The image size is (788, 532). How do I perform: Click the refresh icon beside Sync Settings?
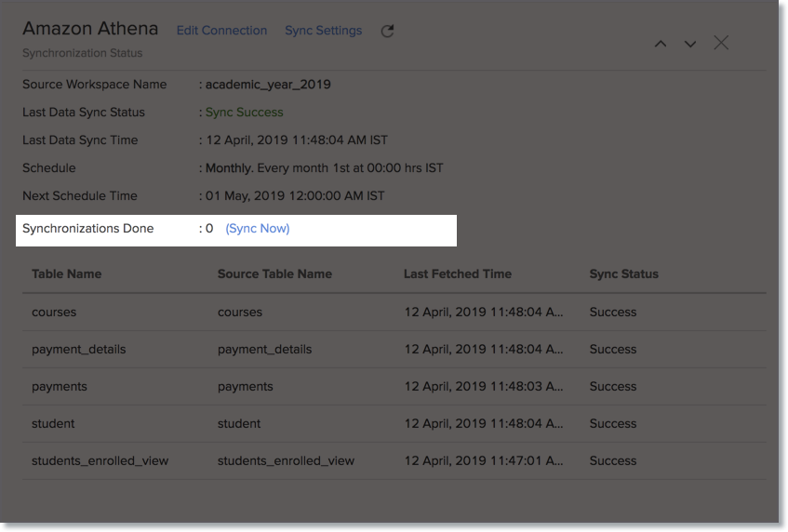point(388,31)
